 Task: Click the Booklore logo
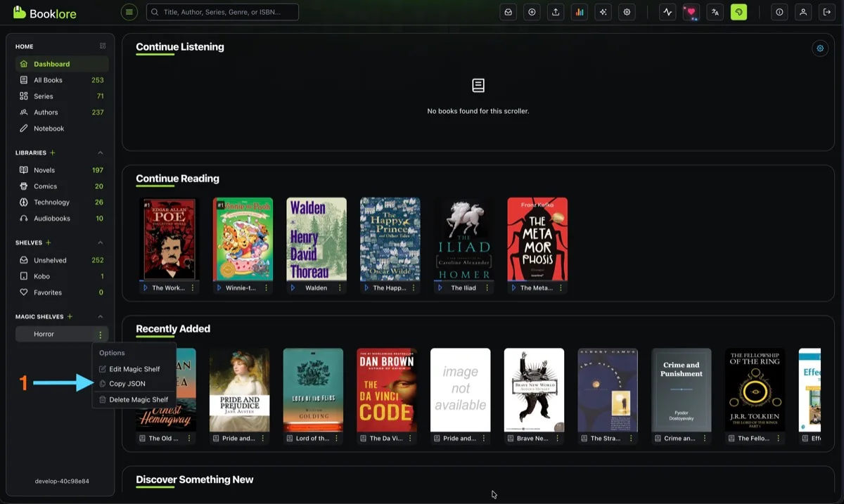point(44,13)
